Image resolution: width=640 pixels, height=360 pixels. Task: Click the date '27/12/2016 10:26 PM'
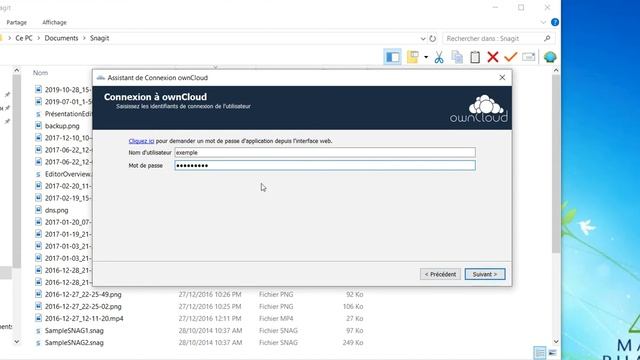click(x=210, y=294)
